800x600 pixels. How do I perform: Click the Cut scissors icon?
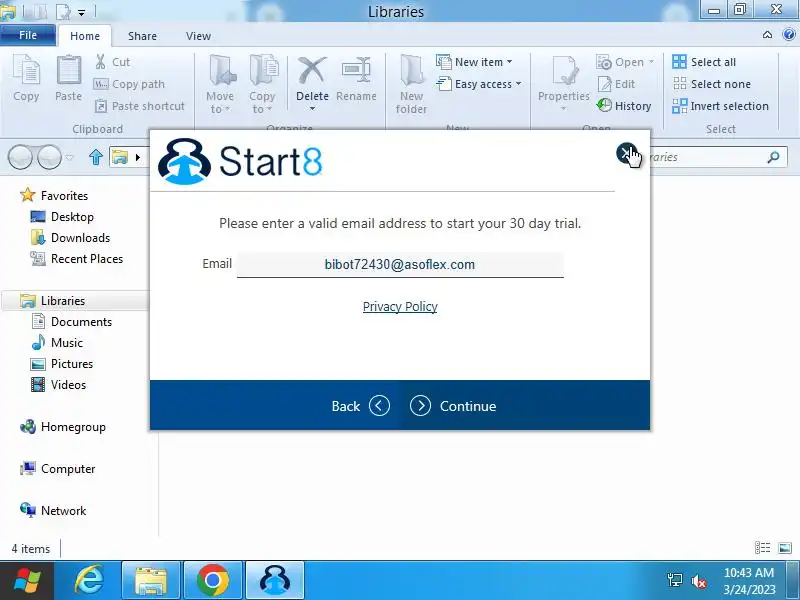pos(101,62)
